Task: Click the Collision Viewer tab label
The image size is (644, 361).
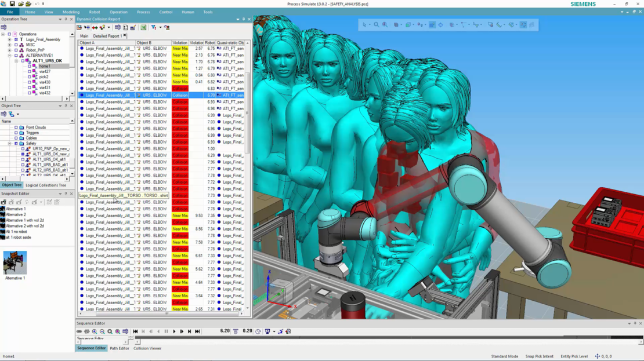Action: coord(147,348)
